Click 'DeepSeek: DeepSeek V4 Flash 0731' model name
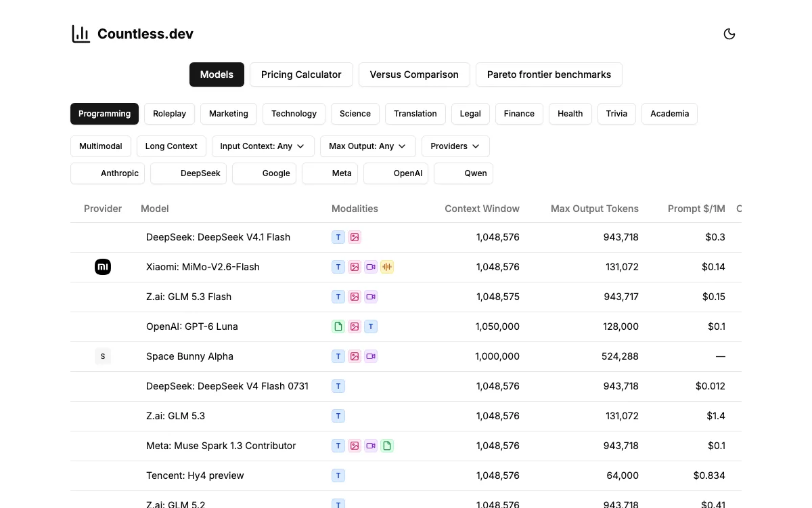The height and width of the screenshot is (508, 812). [x=227, y=386]
